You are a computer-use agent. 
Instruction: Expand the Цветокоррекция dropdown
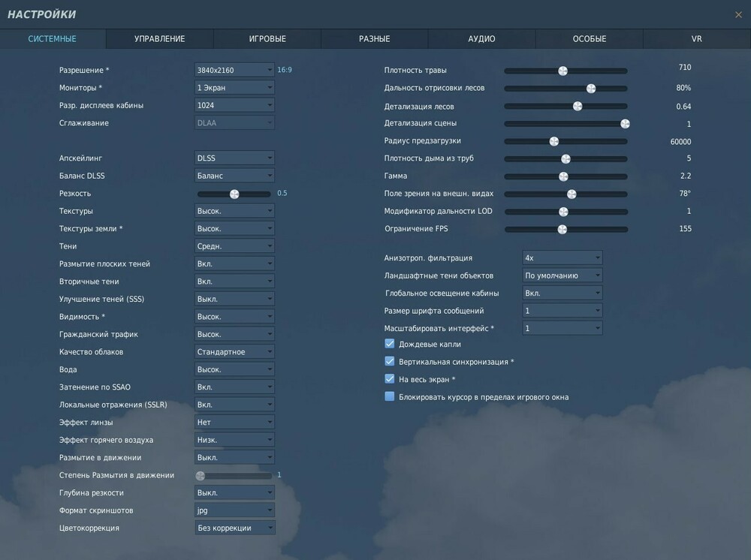pyautogui.click(x=234, y=528)
